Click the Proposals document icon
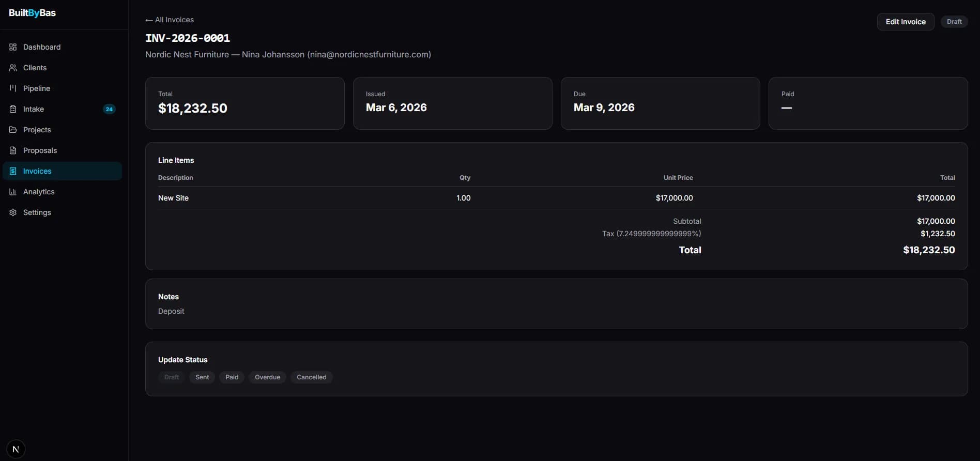 coord(13,150)
